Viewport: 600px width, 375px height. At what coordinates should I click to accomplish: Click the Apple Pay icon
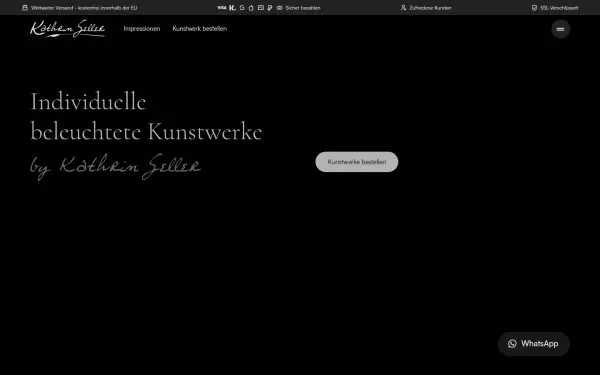251,8
